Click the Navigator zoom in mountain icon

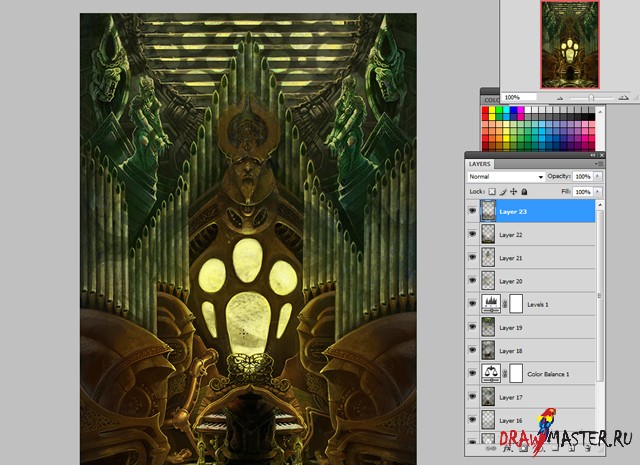click(623, 98)
